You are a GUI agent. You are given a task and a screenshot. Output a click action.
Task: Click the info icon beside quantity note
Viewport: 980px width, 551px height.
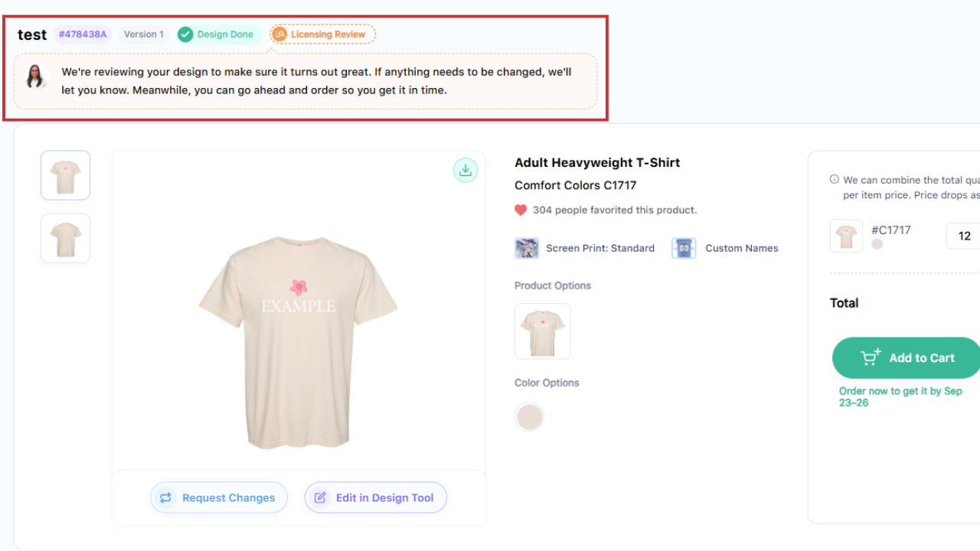834,180
